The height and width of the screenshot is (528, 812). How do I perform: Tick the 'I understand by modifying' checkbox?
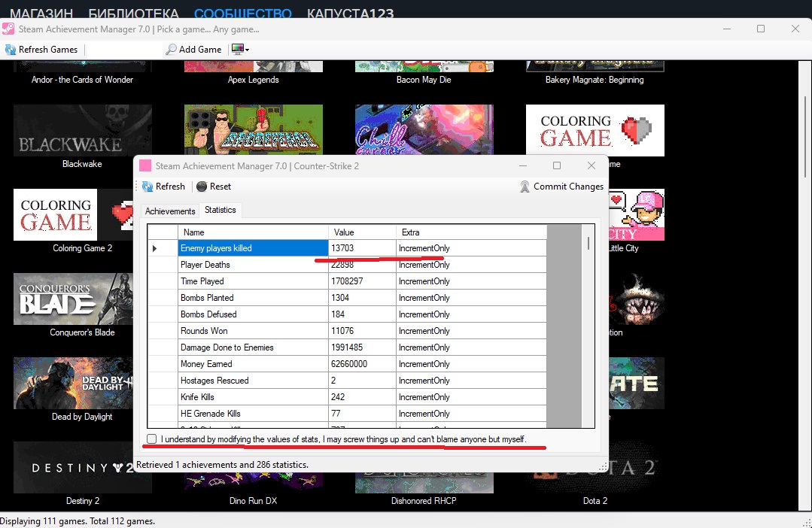click(x=151, y=439)
